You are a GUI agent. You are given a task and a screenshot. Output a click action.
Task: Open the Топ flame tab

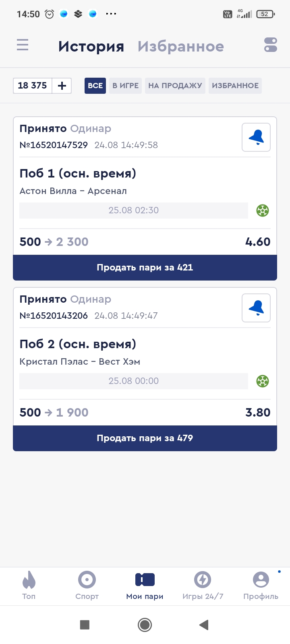coord(29,586)
